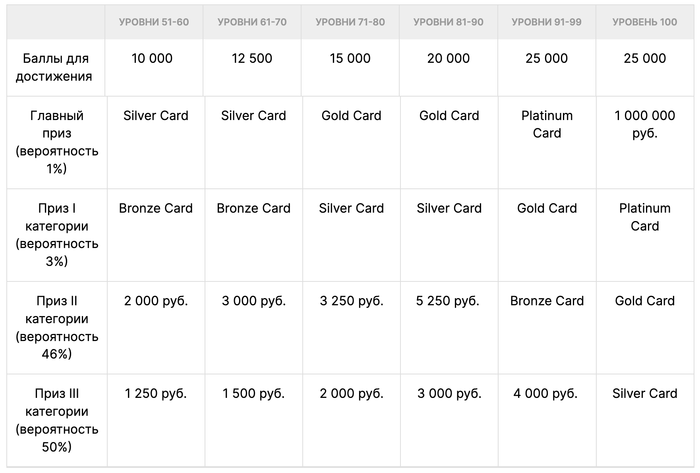The width and height of the screenshot is (700, 473).
Task: Select the "Главный приз" row label
Action: tap(56, 142)
